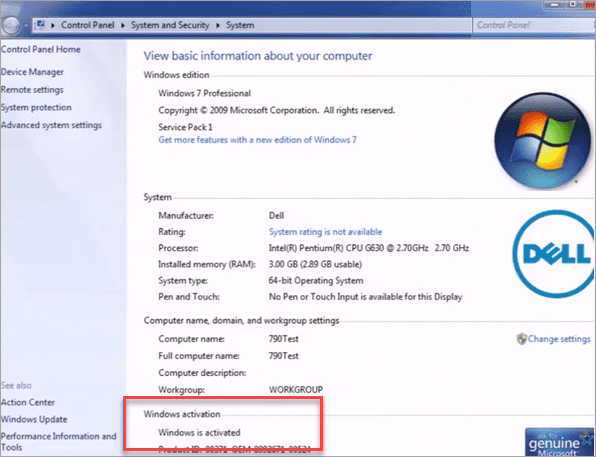Open Performance Information and Tools link

coord(59,441)
